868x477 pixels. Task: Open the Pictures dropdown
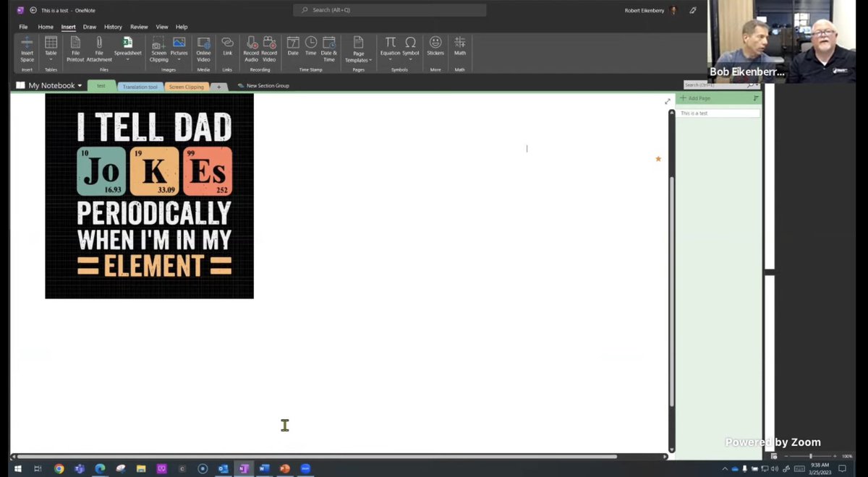click(179, 49)
